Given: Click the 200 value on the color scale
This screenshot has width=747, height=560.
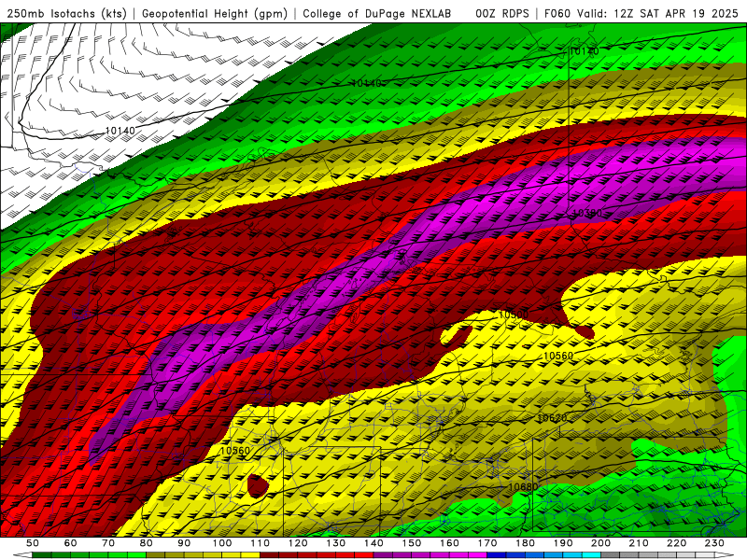Looking at the screenshot, I should click(601, 543).
